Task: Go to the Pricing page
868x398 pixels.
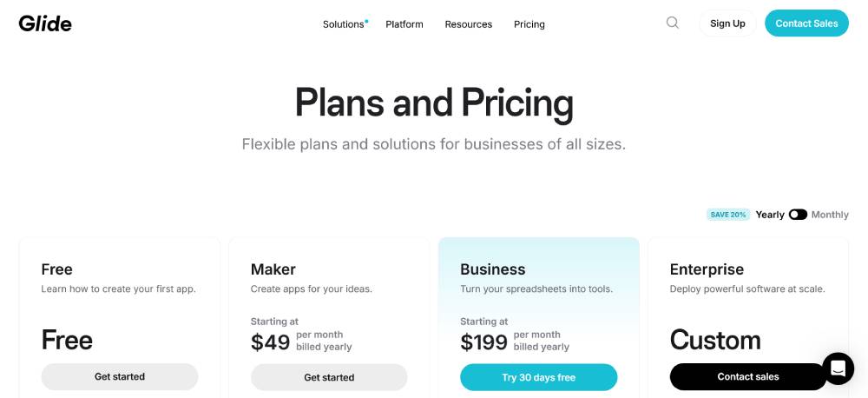Action: 529,24
